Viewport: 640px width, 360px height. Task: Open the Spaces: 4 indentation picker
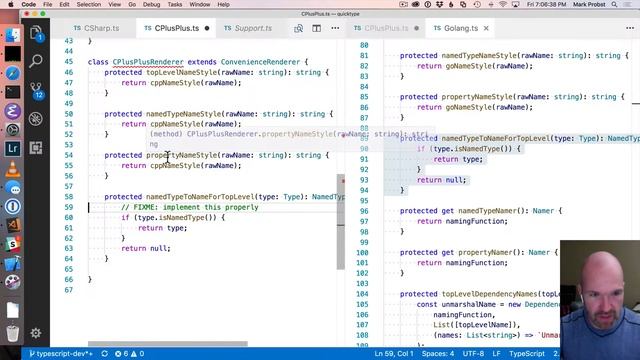(438, 353)
